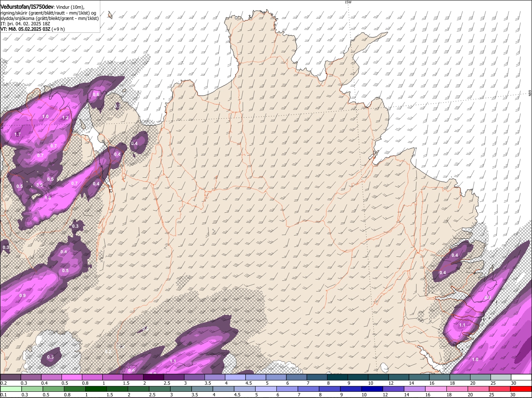Select the white end swatch of the upper legend row
Screen dimensions: 532x398
(522, 377)
